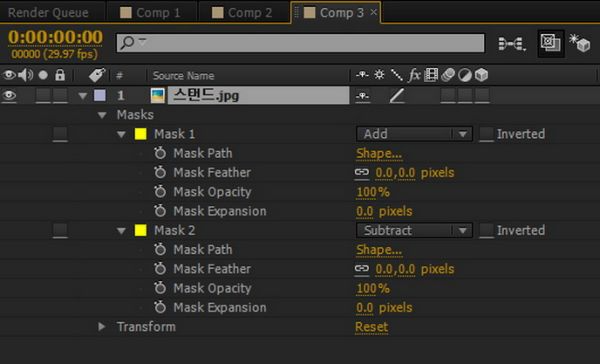Toggle motion blur box on 스펀드.jpg layer

pos(448,95)
